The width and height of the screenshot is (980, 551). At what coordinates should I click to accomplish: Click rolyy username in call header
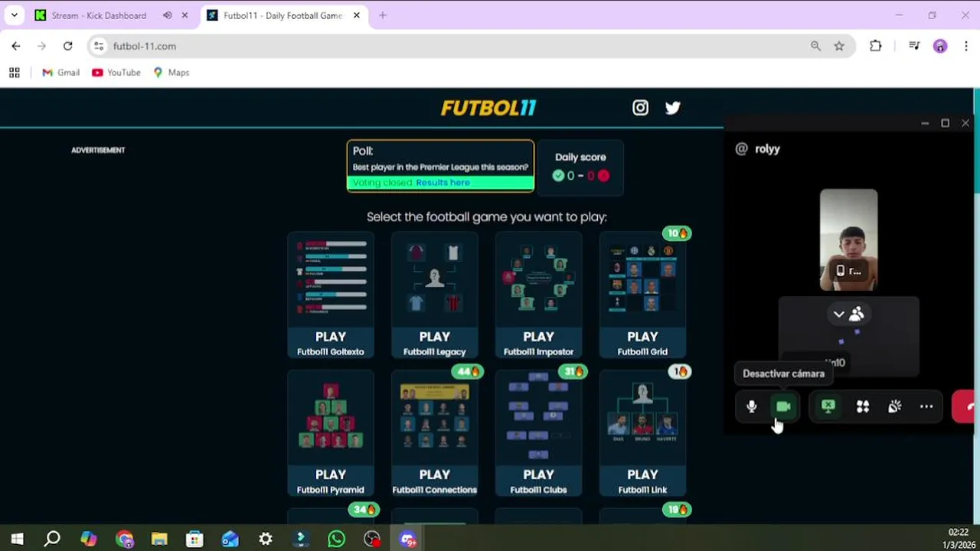point(767,149)
